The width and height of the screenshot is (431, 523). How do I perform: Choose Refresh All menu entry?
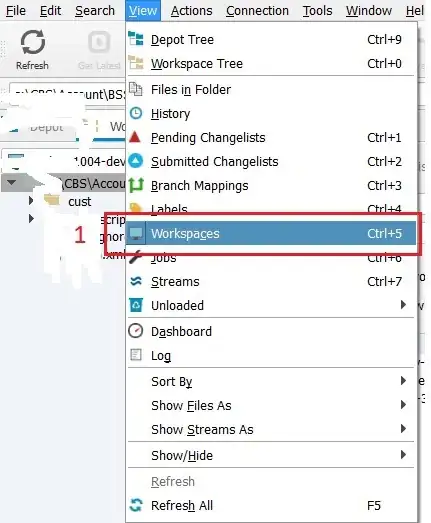[271, 505]
